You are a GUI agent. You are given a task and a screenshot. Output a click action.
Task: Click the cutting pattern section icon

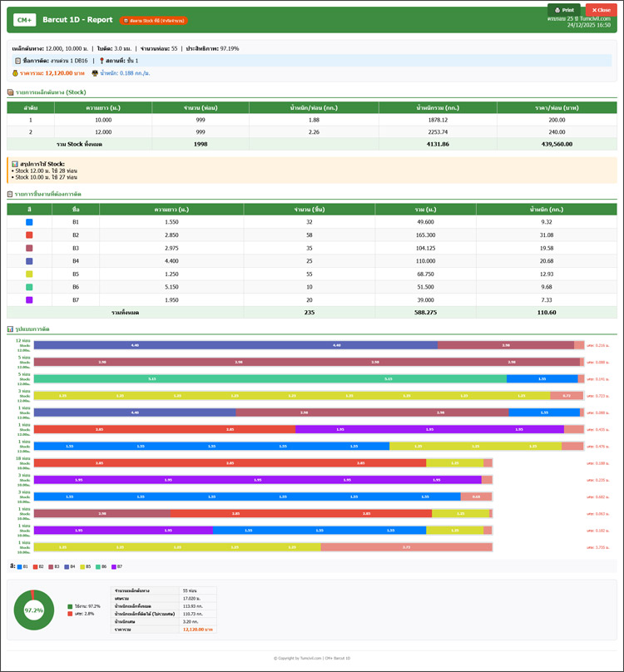[10, 329]
